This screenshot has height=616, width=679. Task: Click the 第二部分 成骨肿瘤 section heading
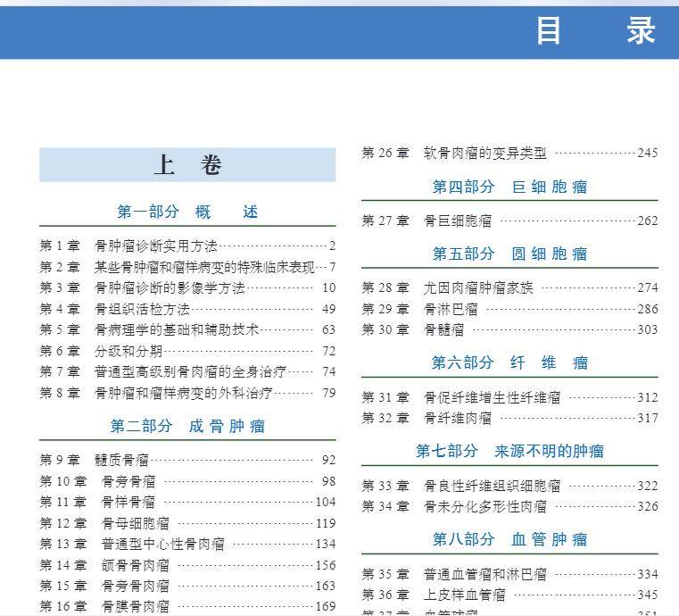coord(187,426)
